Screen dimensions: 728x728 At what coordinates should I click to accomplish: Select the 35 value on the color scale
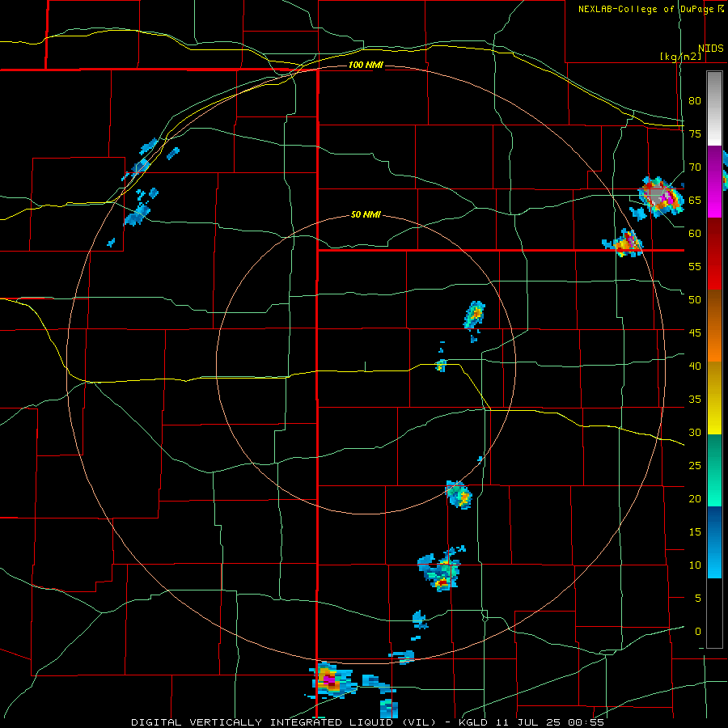pos(695,400)
